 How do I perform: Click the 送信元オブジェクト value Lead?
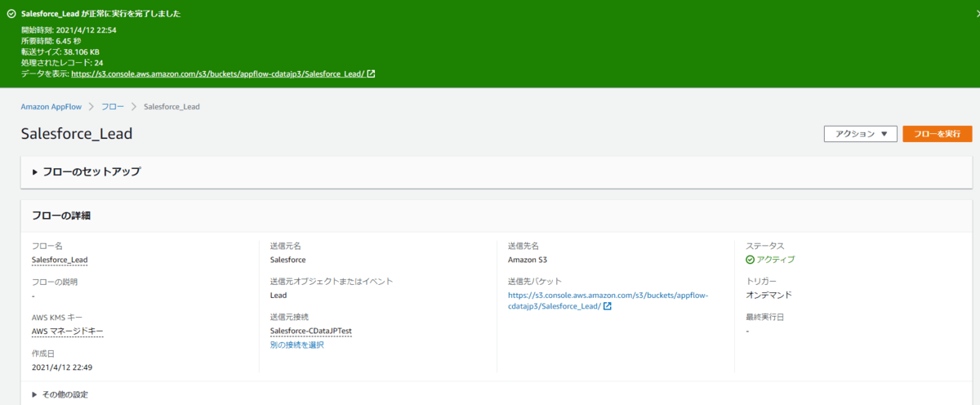[278, 296]
